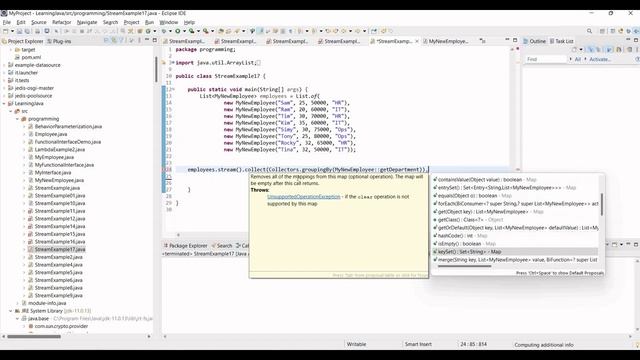Expand the example-datasource project
Viewport: 640px width, 360px height.
4,65
